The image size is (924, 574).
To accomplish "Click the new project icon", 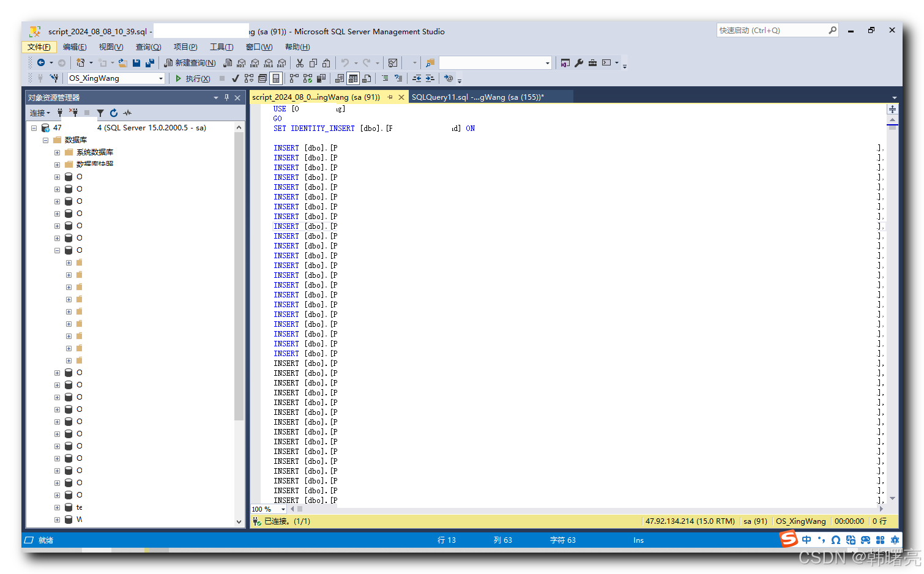I will coord(80,62).
